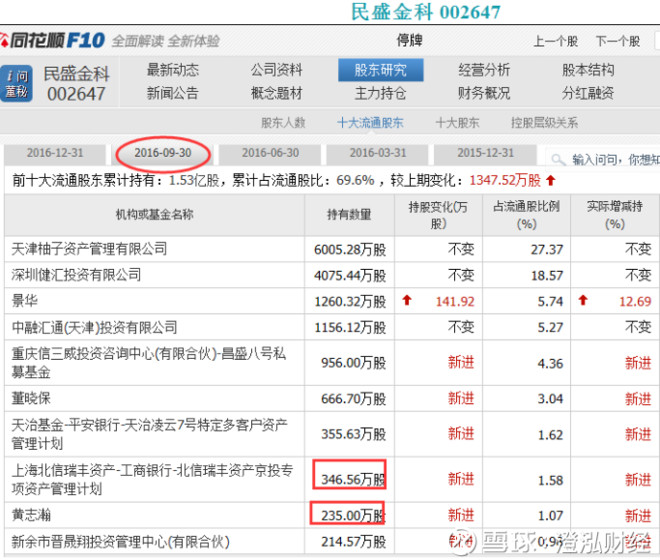Click the 机构或基金名称 column header
This screenshot has width=660, height=560.
154,215
